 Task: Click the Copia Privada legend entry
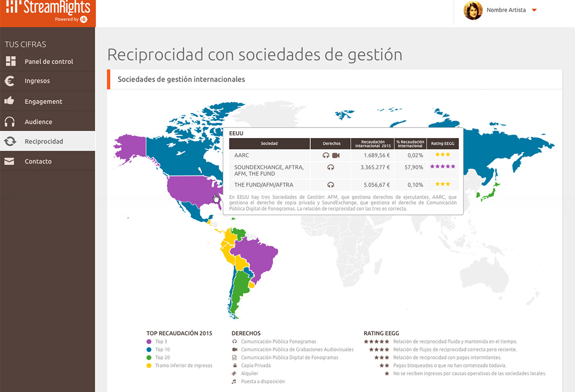coord(256,365)
